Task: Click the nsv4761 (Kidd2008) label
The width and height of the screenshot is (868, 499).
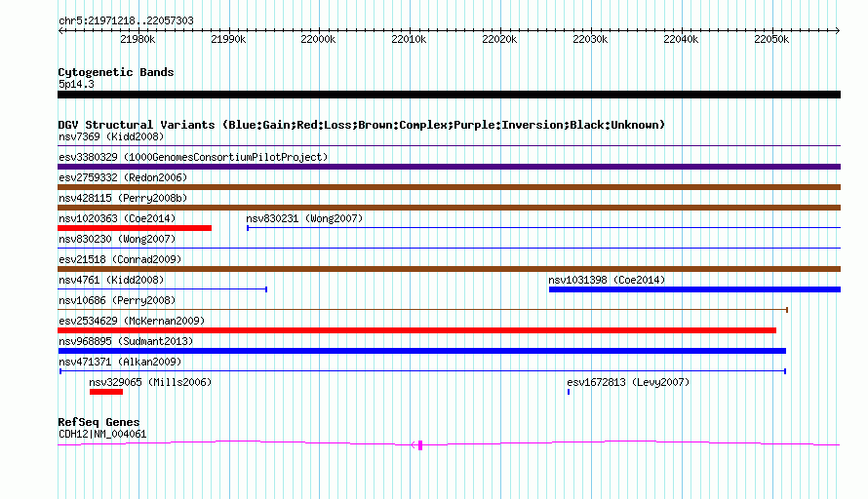Action: [x=111, y=280]
